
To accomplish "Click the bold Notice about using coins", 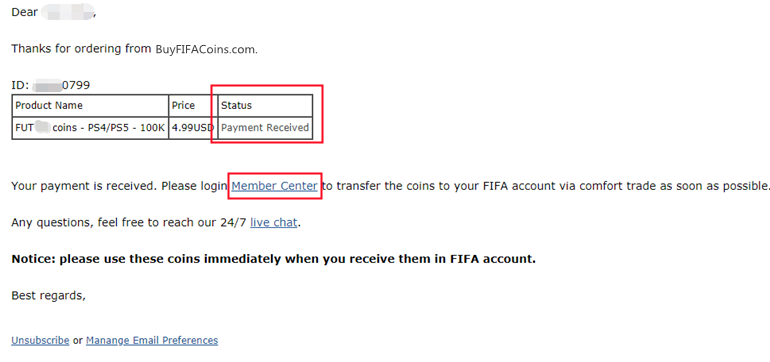I will tap(274, 259).
